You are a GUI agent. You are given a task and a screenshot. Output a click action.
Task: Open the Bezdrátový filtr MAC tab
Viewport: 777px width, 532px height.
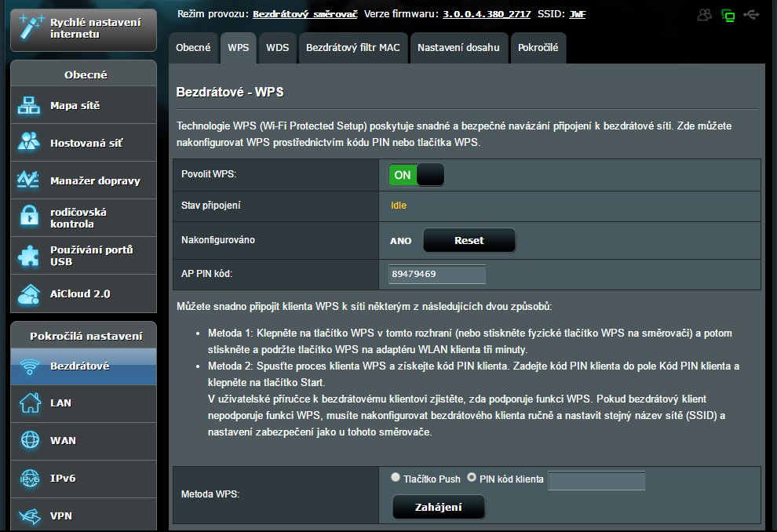353,48
